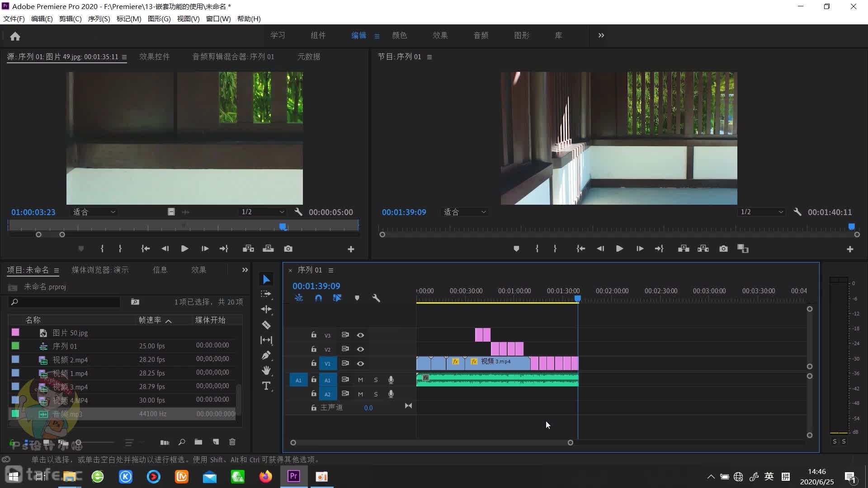Step forward one frame in Program
The width and height of the screenshot is (868, 488).
(640, 249)
